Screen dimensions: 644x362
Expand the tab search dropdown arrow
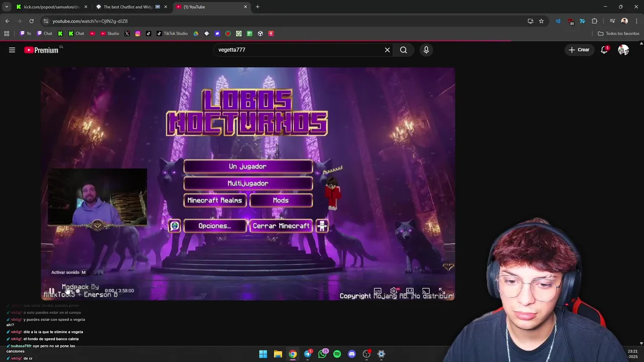[x=7, y=7]
